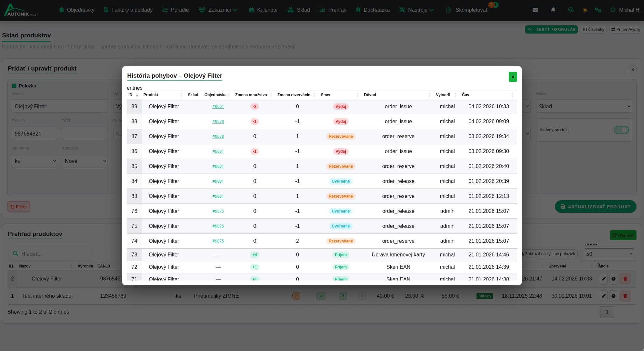
Task: Click the EAN13 input field
Action: tap(35, 134)
